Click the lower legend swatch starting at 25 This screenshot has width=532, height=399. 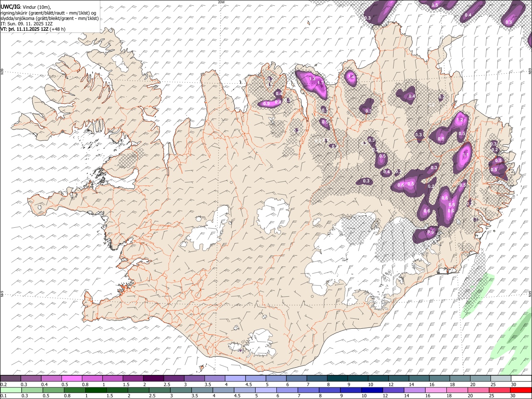tap(499, 390)
